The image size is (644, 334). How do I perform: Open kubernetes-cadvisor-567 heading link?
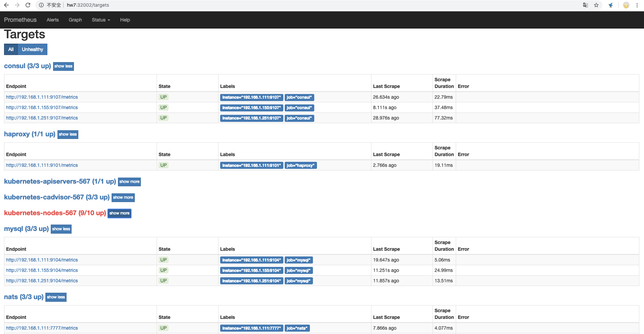(x=57, y=197)
